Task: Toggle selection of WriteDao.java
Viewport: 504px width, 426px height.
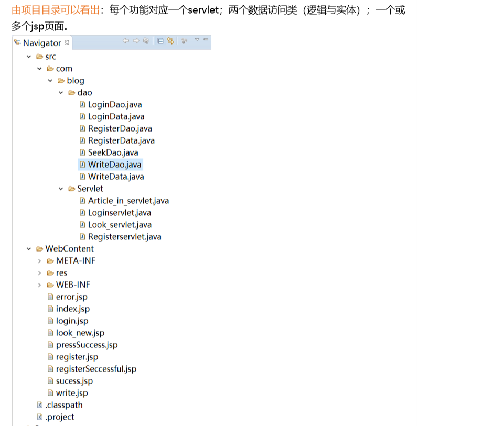Action: tap(116, 165)
